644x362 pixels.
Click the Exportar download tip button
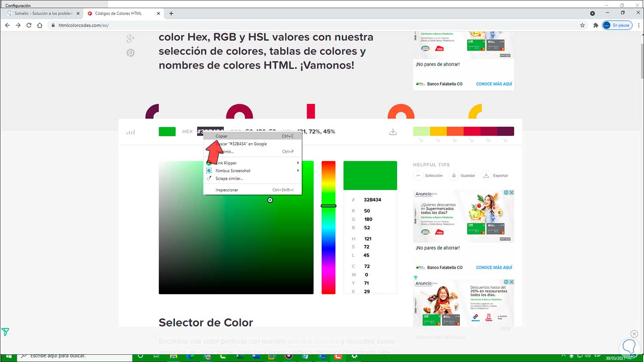click(x=486, y=175)
